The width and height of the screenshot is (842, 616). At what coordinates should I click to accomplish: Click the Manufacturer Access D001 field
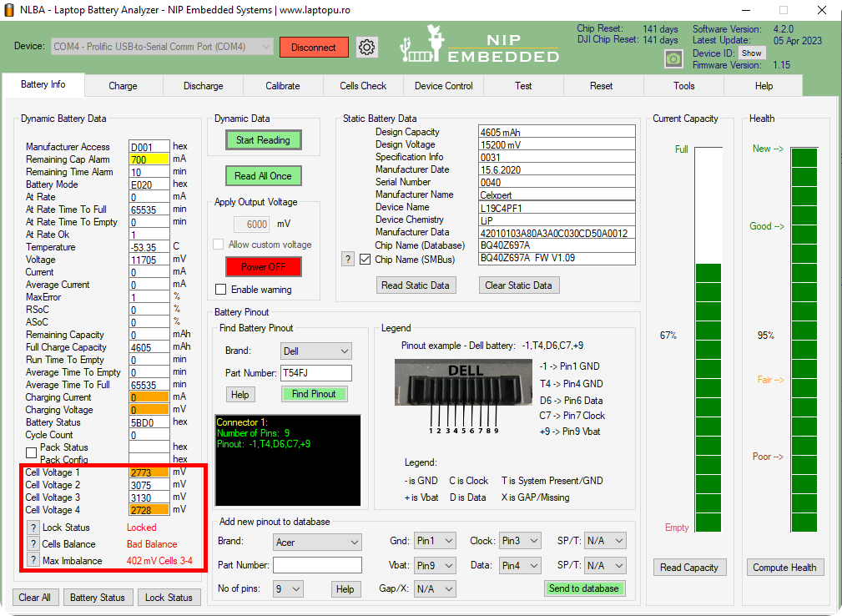pos(149,147)
